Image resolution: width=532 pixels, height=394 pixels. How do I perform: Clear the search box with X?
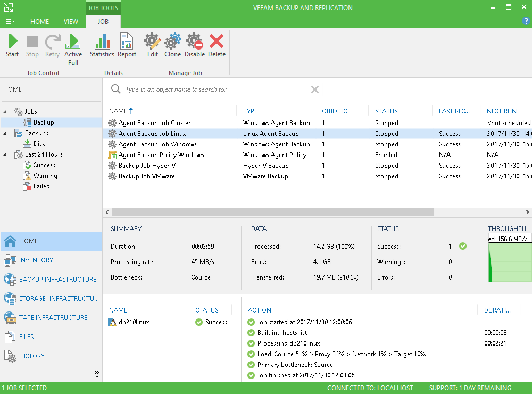click(315, 89)
